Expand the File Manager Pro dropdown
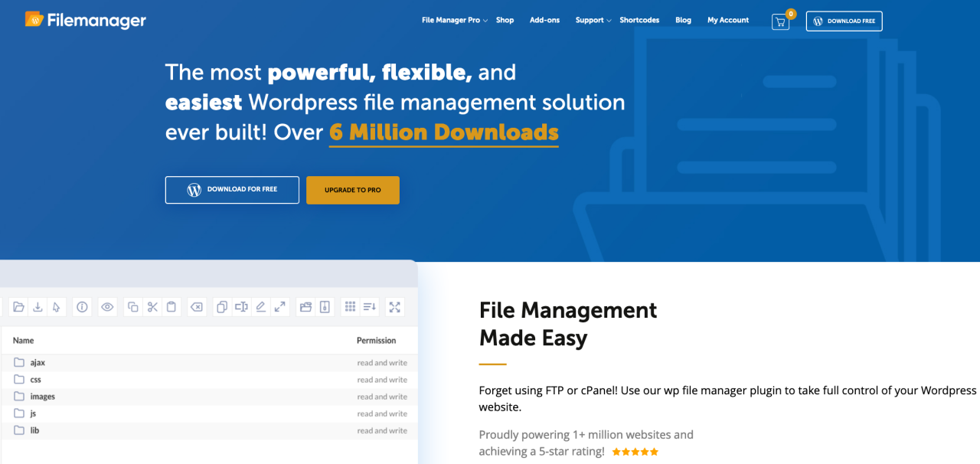This screenshot has width=980, height=464. click(455, 21)
